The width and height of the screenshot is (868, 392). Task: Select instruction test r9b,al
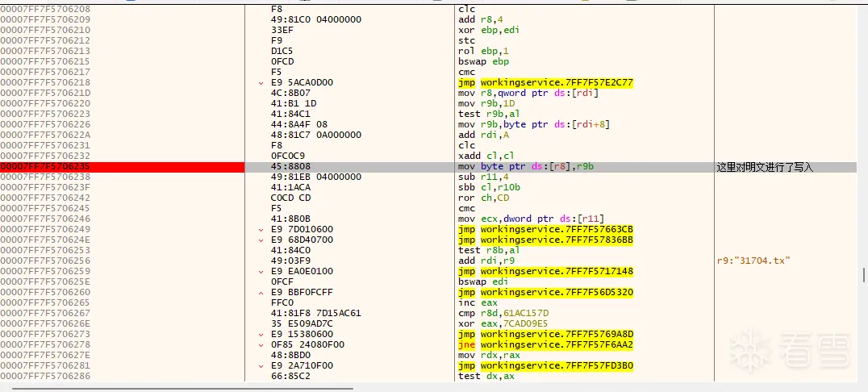click(488, 114)
